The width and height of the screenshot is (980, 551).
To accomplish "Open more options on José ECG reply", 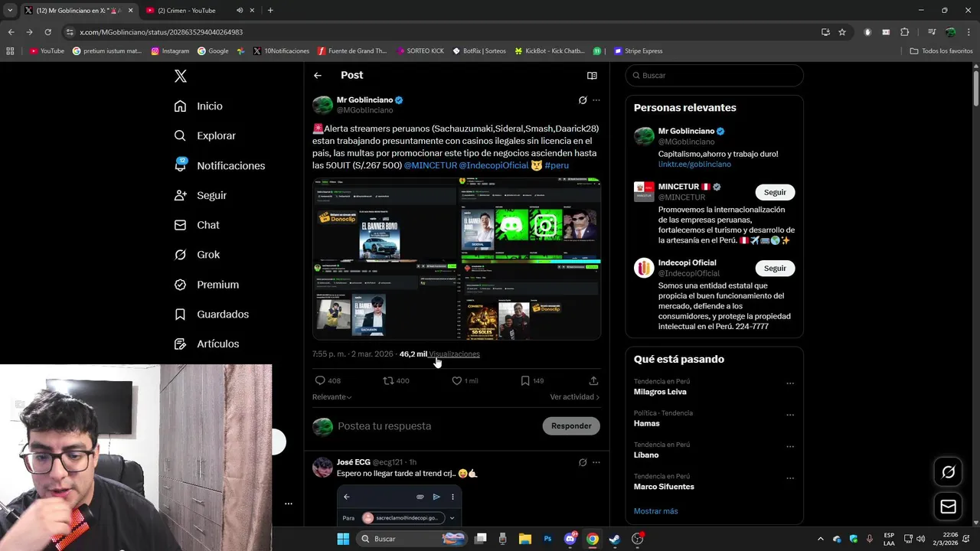I will [x=596, y=462].
